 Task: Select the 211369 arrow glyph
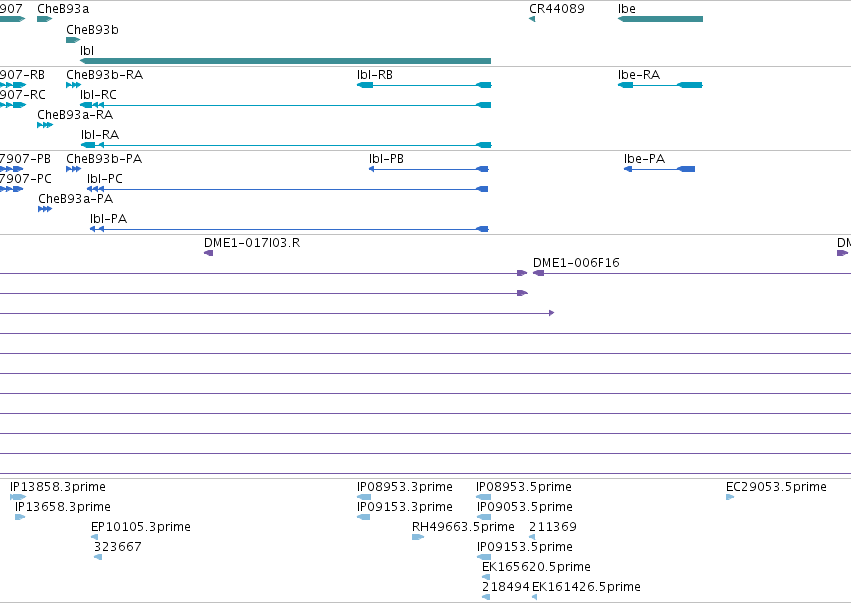(532, 537)
